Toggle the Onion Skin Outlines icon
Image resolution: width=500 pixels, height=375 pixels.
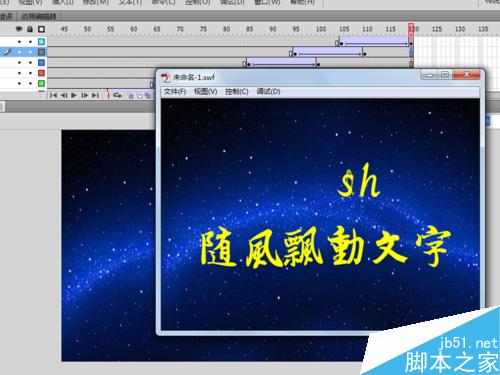(x=140, y=96)
